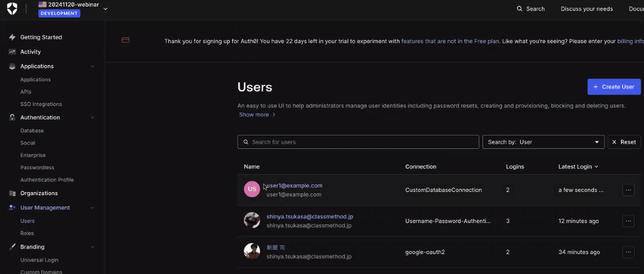Open Database under Authentication
The image size is (644, 274).
(32, 130)
